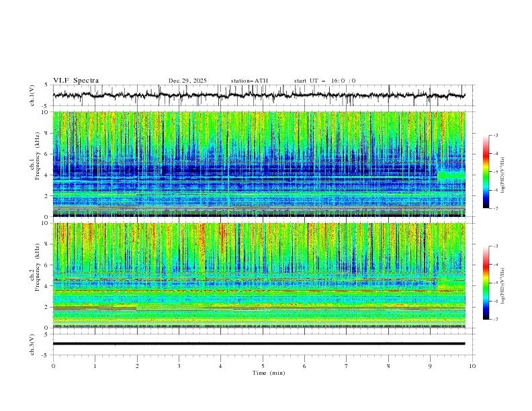Click tick label "6" on Time axis

point(304,366)
